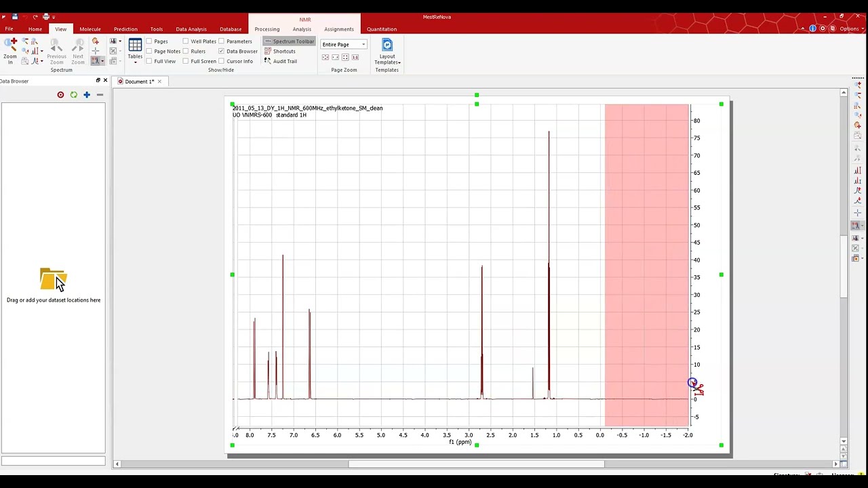Close the Document 1 tab
This screenshot has height=488, width=868.
161,81
